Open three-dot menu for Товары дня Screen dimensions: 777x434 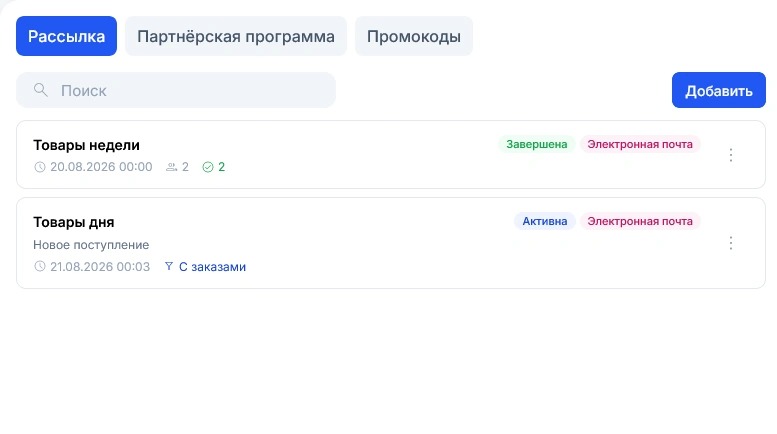pyautogui.click(x=730, y=243)
